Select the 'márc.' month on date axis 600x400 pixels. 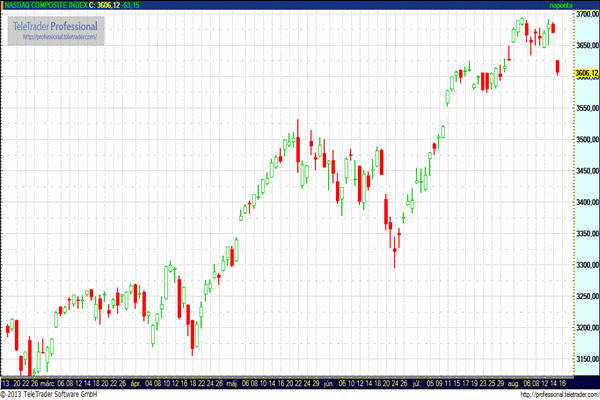46,382
